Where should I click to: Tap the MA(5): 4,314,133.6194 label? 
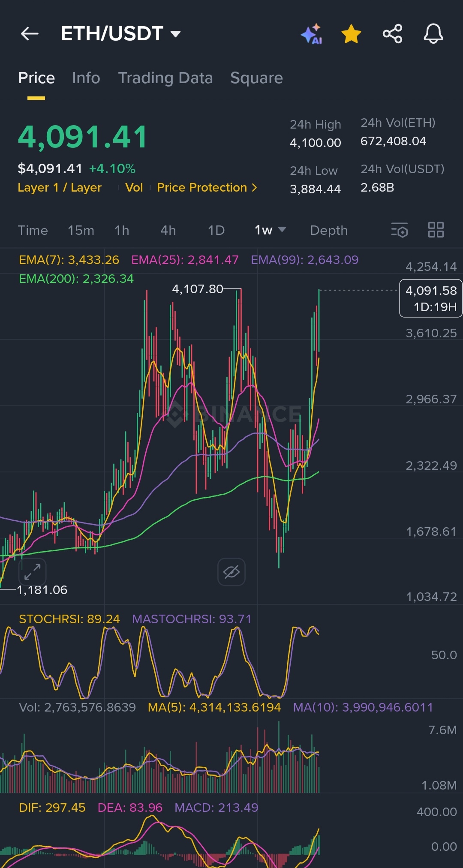214,707
